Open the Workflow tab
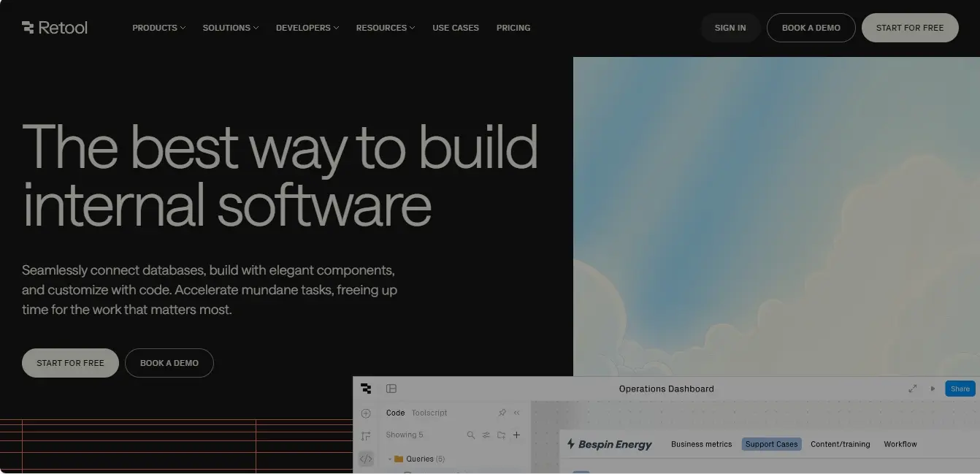The image size is (980, 474). pyautogui.click(x=900, y=444)
